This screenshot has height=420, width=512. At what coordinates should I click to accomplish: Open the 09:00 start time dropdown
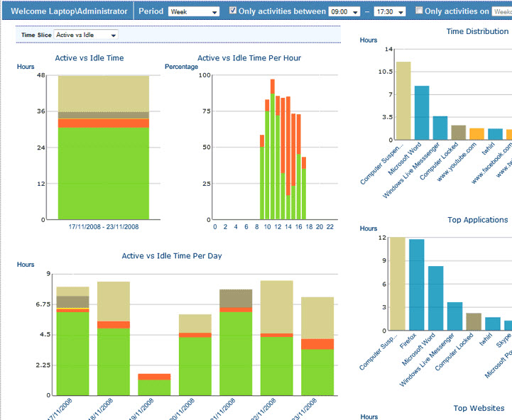[344, 12]
